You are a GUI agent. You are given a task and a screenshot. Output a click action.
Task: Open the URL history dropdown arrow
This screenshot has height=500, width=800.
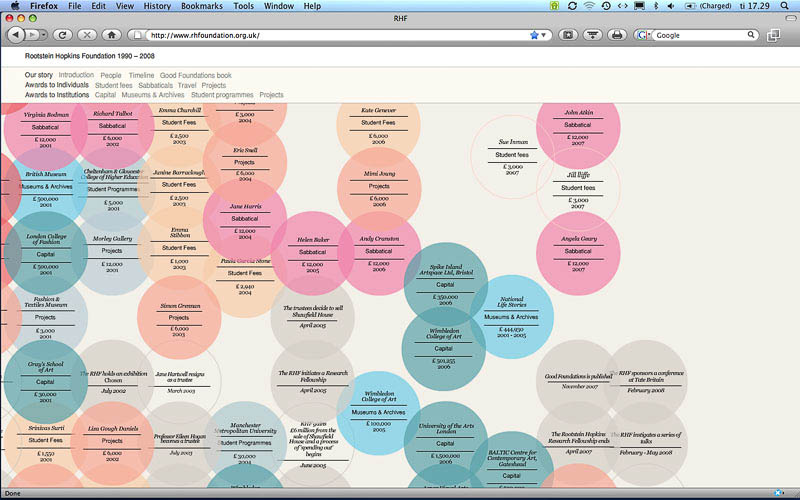(x=544, y=35)
